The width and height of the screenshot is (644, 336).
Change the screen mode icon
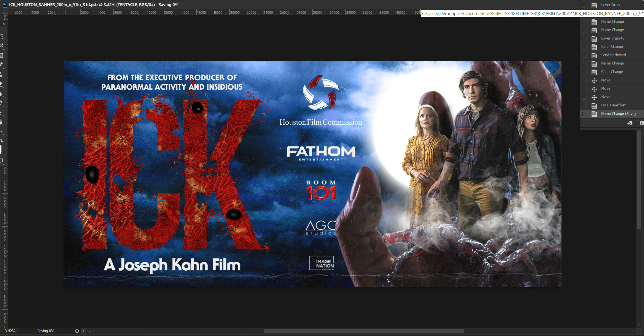(1, 161)
